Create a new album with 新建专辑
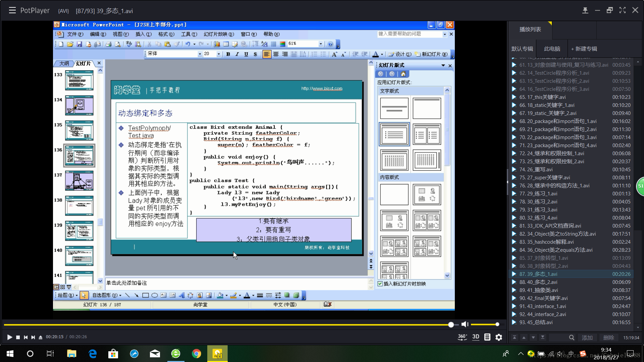This screenshot has height=362, width=644. [x=584, y=49]
